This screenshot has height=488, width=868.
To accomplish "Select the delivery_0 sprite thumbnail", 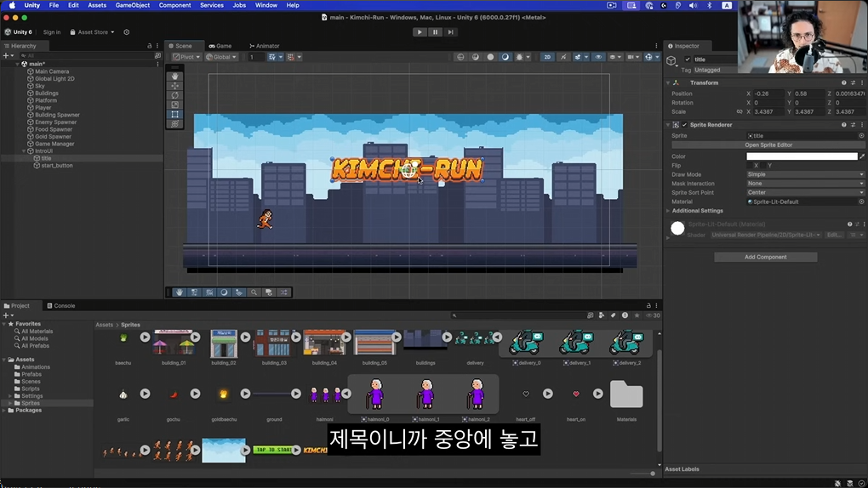I will (x=527, y=343).
